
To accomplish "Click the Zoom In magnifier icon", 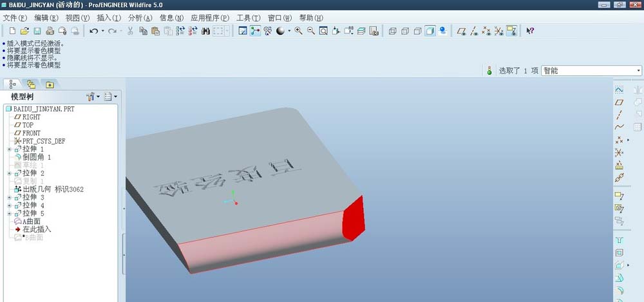I will click(299, 31).
